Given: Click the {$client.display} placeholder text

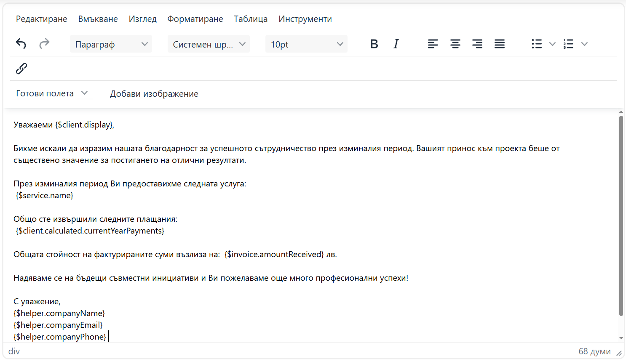Looking at the screenshot, I should [x=83, y=125].
